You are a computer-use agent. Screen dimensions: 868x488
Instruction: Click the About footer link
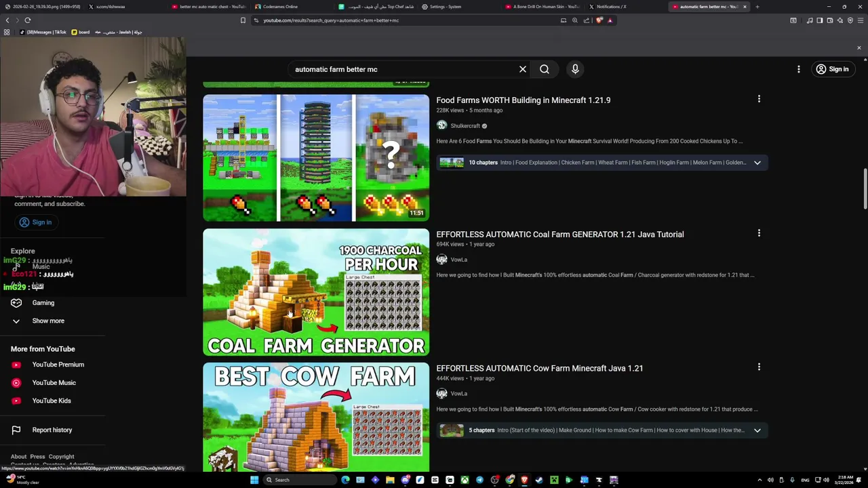[18, 457]
